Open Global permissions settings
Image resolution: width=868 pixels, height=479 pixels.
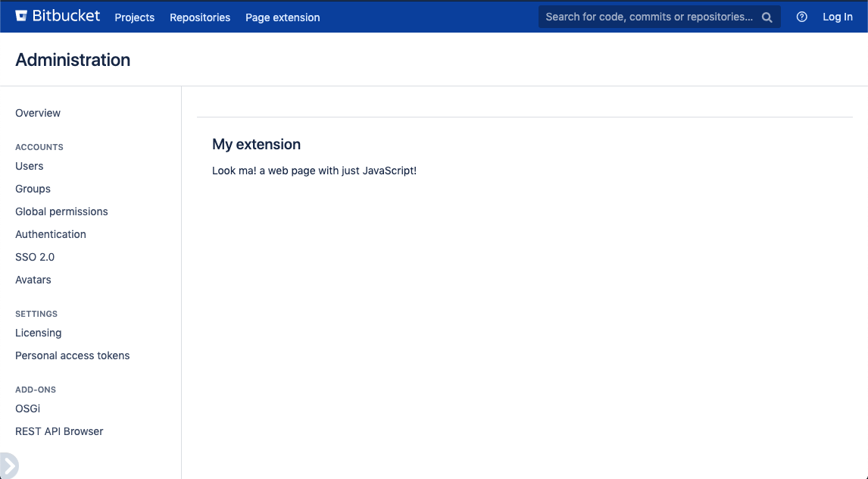[x=61, y=211]
